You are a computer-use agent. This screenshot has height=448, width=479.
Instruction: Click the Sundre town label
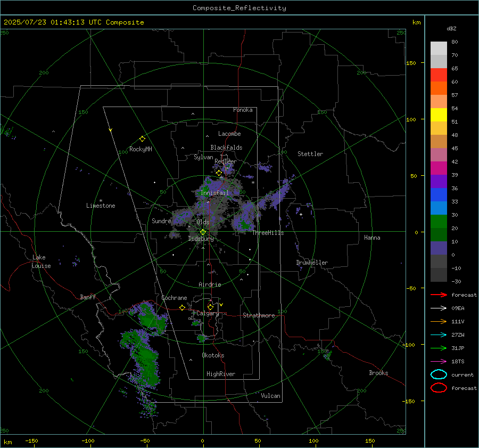point(161,221)
